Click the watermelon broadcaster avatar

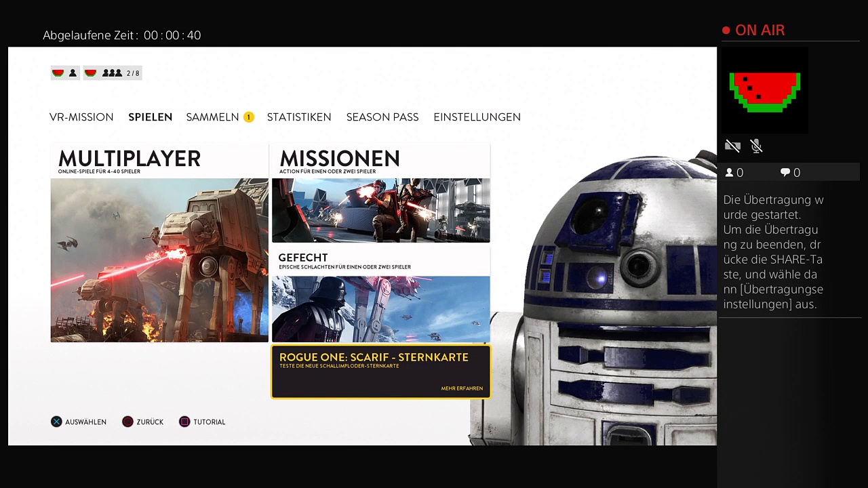tap(764, 91)
